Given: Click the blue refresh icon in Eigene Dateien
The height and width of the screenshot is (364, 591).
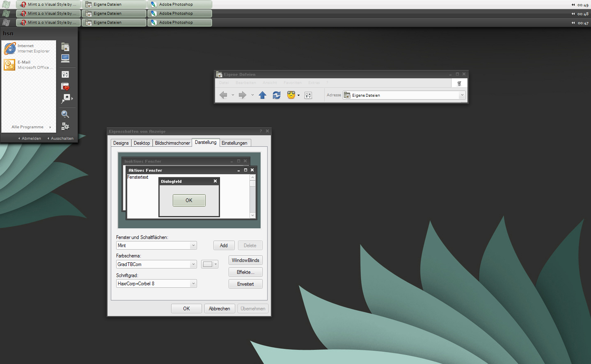Looking at the screenshot, I should 277,95.
